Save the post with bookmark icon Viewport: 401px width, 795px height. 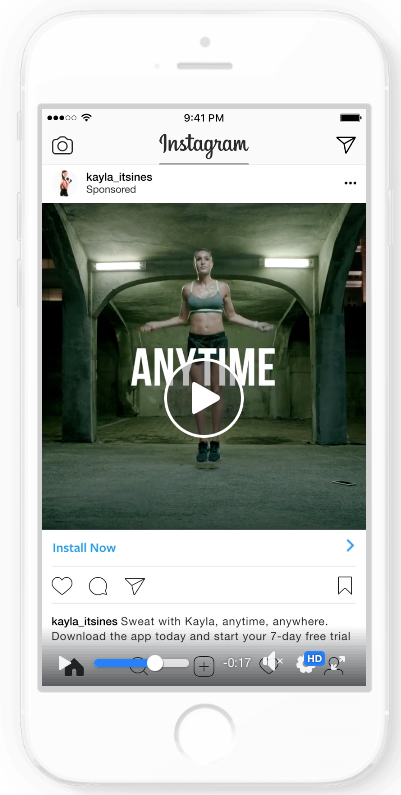click(x=345, y=586)
